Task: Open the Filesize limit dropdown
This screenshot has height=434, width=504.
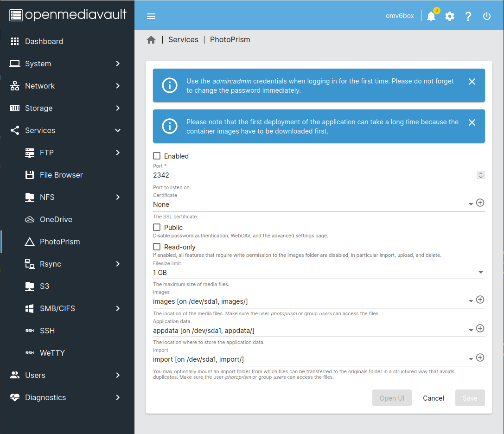Action: 480,272
